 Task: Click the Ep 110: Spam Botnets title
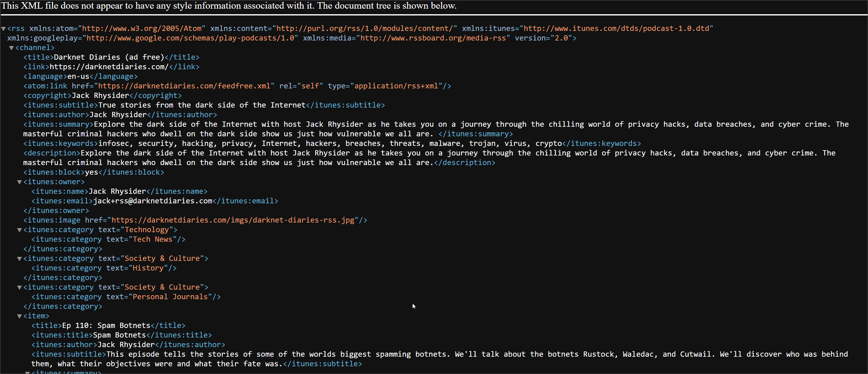coord(106,326)
